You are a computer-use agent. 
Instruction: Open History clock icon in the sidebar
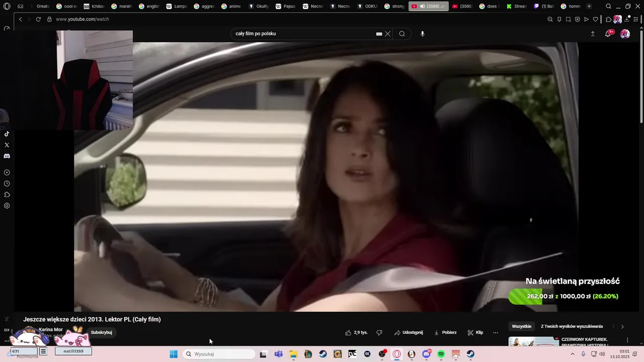(7, 184)
